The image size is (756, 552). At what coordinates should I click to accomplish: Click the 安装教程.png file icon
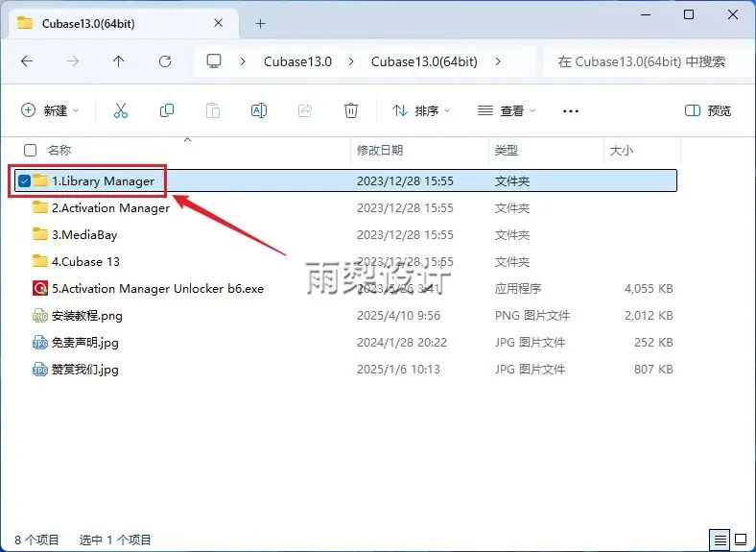[x=40, y=316]
